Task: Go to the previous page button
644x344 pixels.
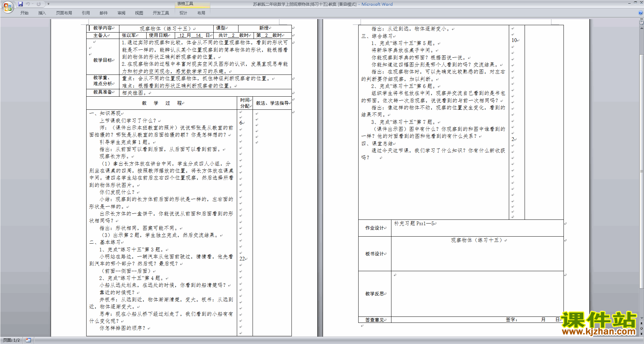Action: [642, 323]
